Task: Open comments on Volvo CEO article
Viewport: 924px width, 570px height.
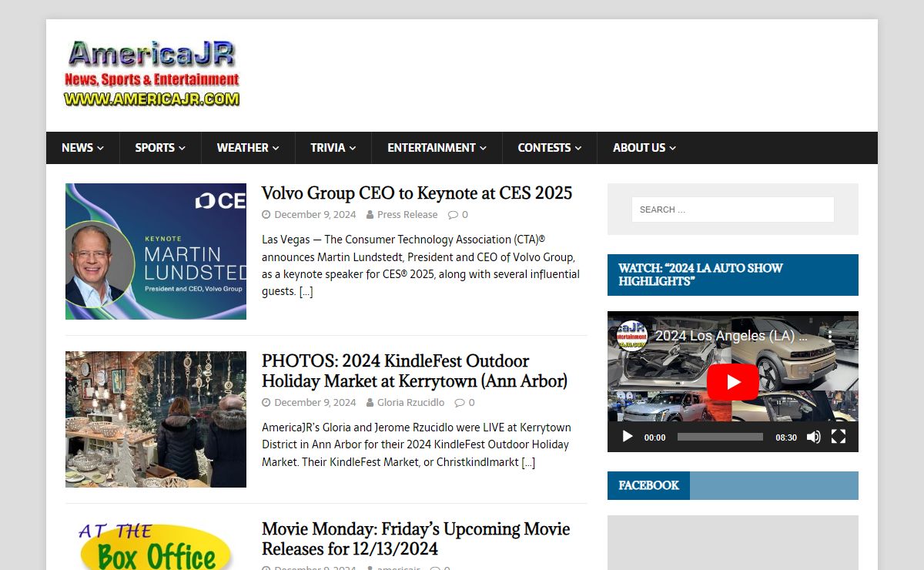Action: (458, 215)
